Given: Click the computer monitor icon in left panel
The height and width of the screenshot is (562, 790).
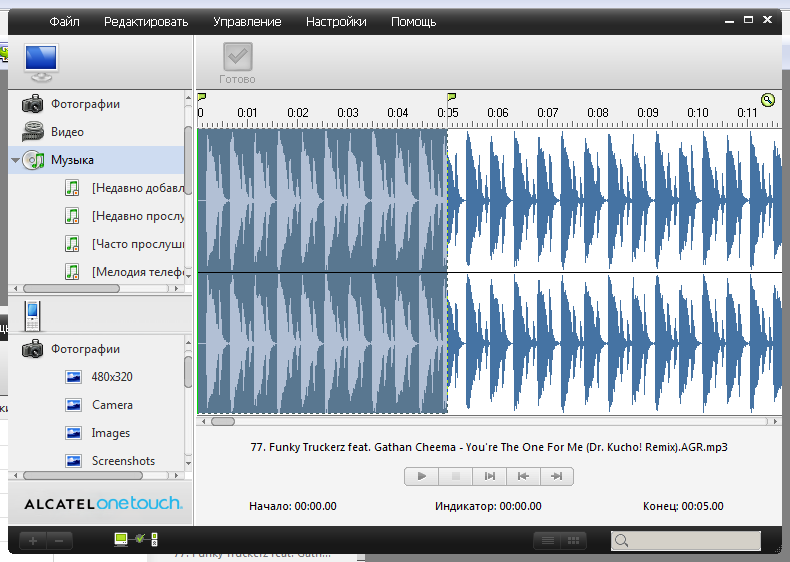Looking at the screenshot, I should [x=42, y=62].
